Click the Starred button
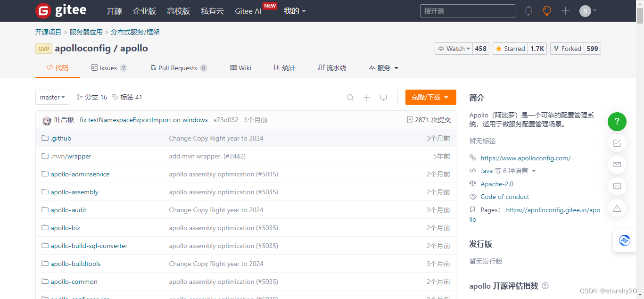The height and width of the screenshot is (299, 644). [x=510, y=49]
